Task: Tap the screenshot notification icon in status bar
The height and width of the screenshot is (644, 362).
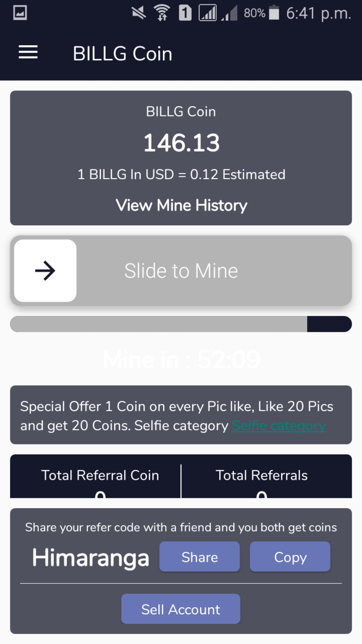Action: 20,13
